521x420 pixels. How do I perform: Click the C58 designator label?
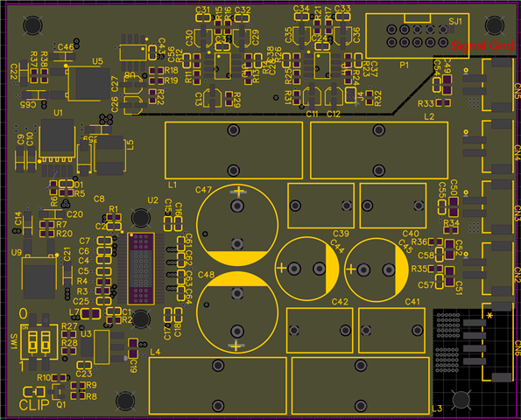[x=426, y=255]
